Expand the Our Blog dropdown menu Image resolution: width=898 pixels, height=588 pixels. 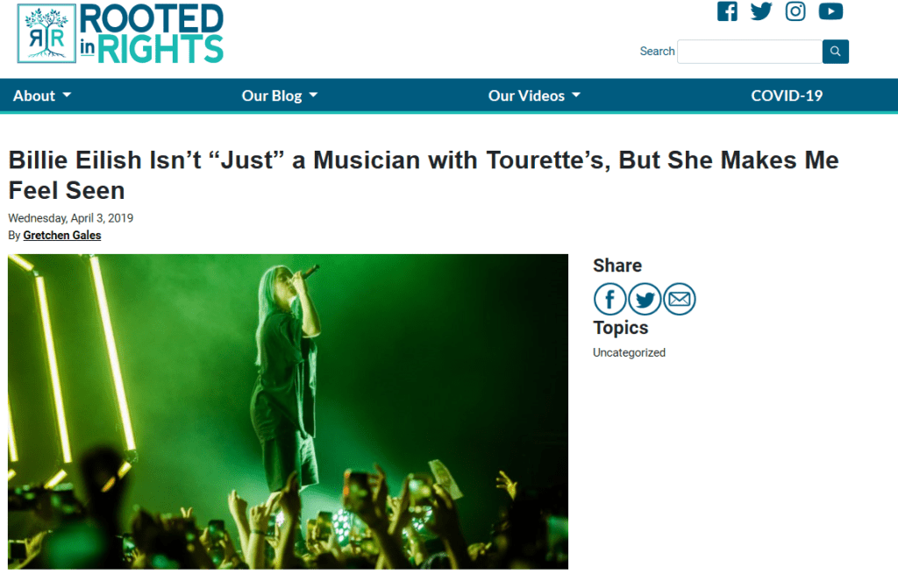(280, 96)
